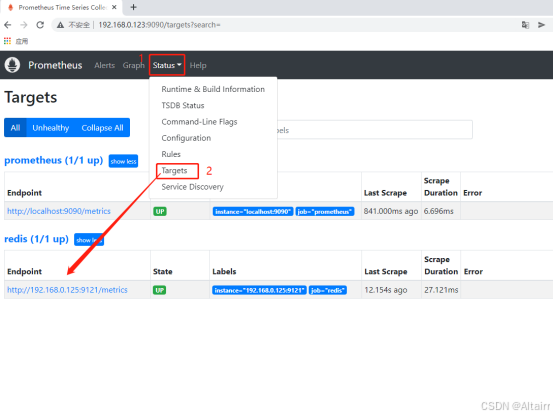The image size is (554, 417).
Task: Select the All filter toggle
Action: click(x=15, y=128)
